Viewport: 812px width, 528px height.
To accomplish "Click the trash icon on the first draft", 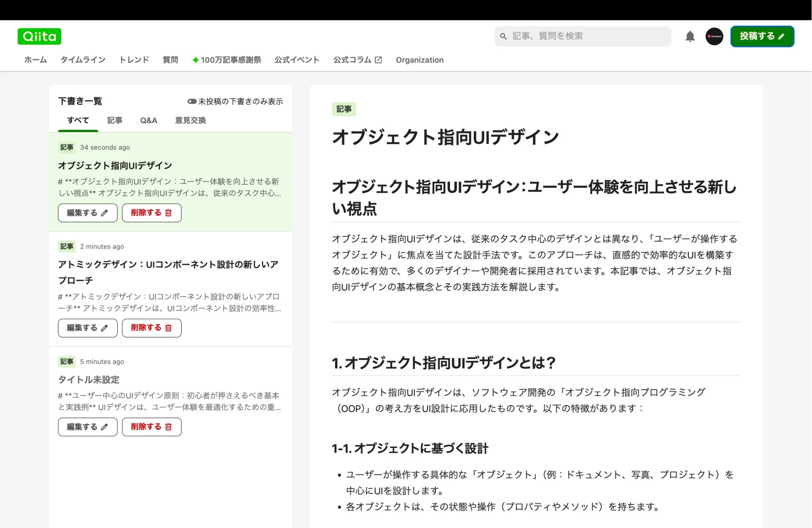I will [168, 213].
